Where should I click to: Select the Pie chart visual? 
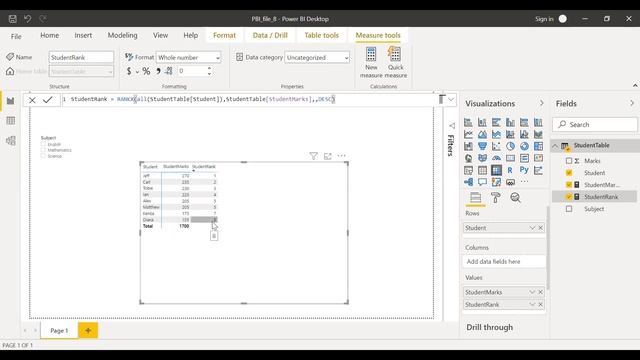pyautogui.click(x=510, y=146)
